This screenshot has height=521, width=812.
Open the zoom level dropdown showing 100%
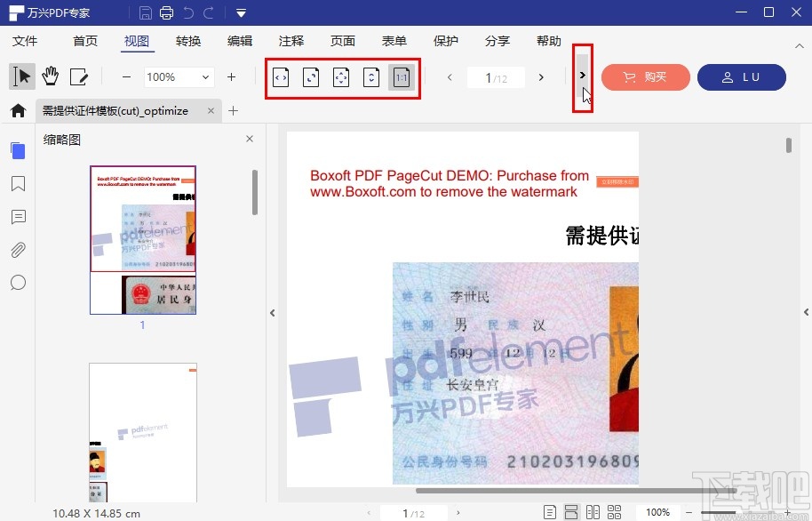[x=179, y=77]
